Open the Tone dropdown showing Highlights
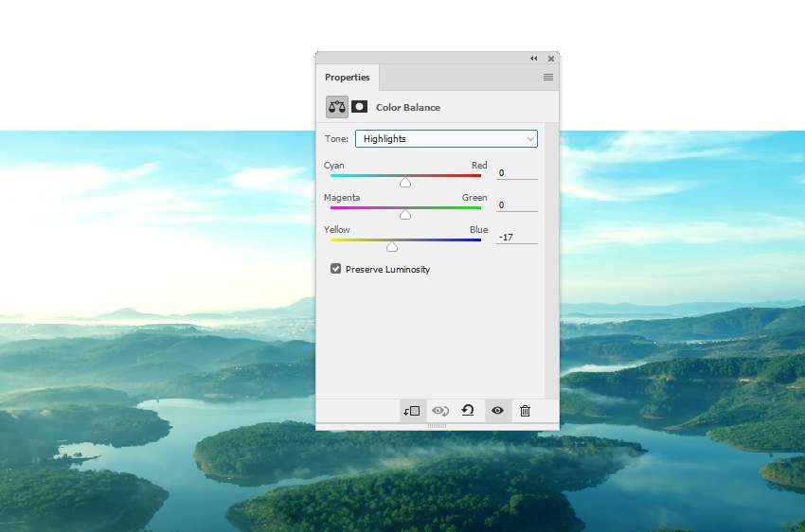This screenshot has width=805, height=532. (x=446, y=138)
